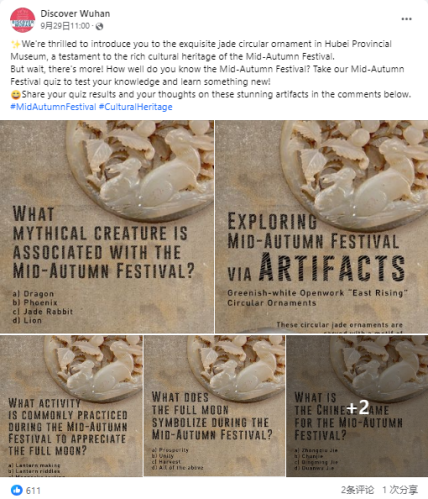
Task: Open the three-dot post options menu
Action: 406,19
